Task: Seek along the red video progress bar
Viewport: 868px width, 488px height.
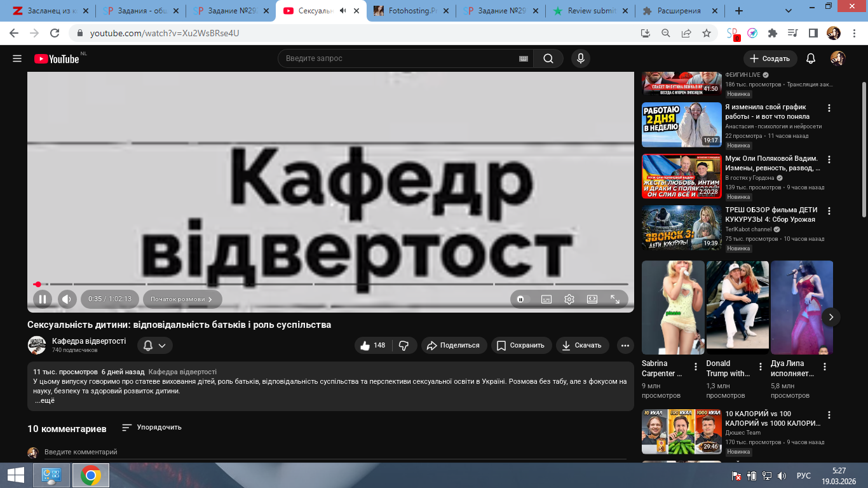Action: [x=331, y=284]
